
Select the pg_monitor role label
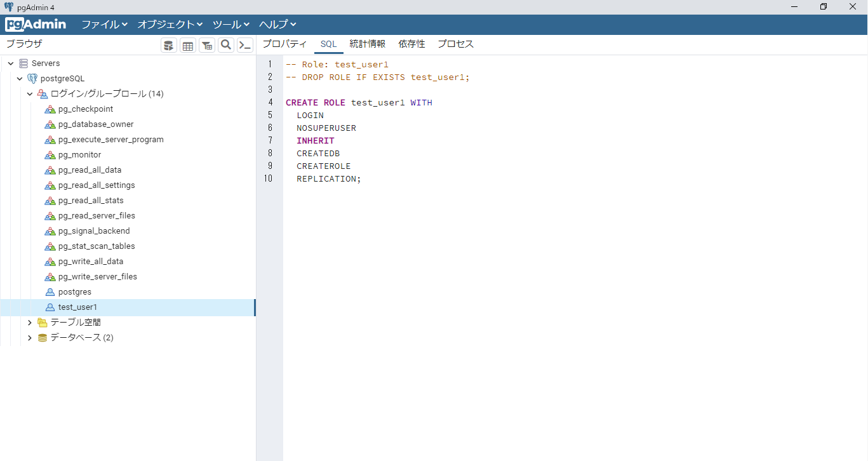coord(79,155)
